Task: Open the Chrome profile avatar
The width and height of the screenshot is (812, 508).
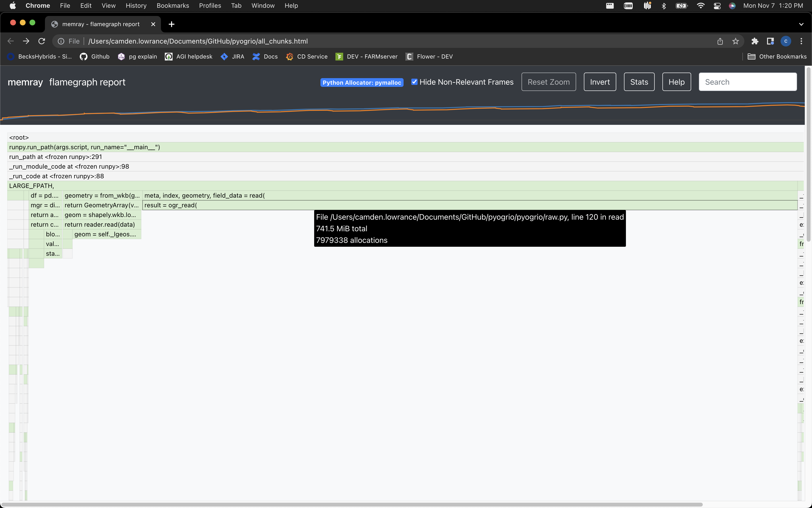Action: pos(786,41)
